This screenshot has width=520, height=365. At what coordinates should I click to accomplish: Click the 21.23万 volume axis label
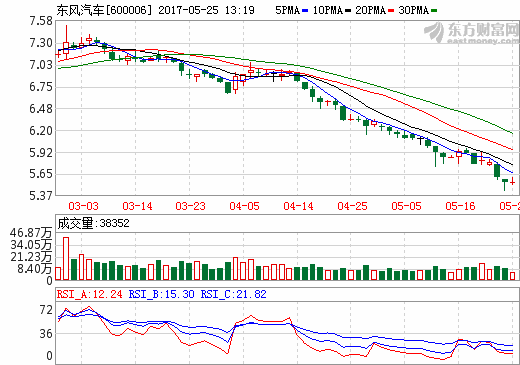click(31, 257)
